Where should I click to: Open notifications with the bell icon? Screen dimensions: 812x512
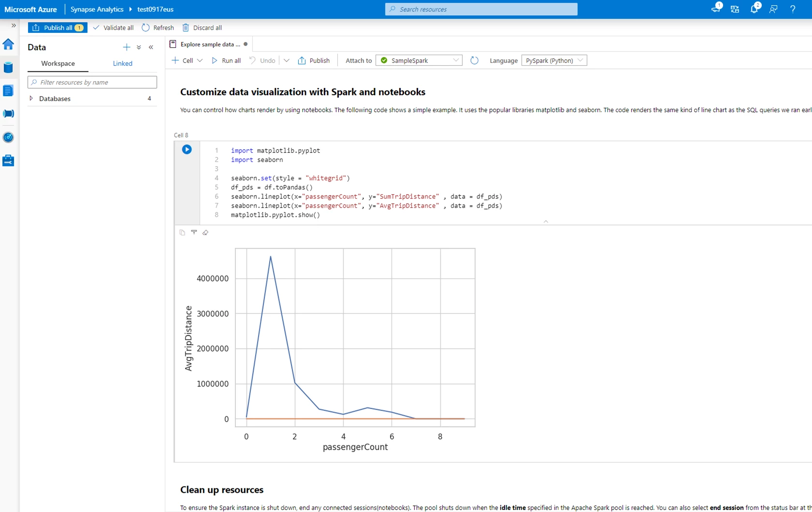click(755, 9)
